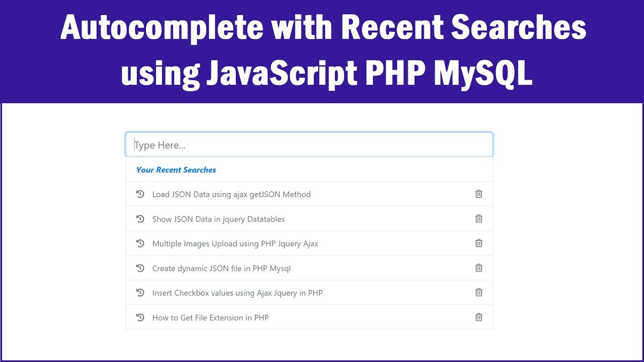Select "Load JSON Data using ajax getJSON Method"
Image resolution: width=644 pixels, height=362 pixels.
(x=231, y=195)
